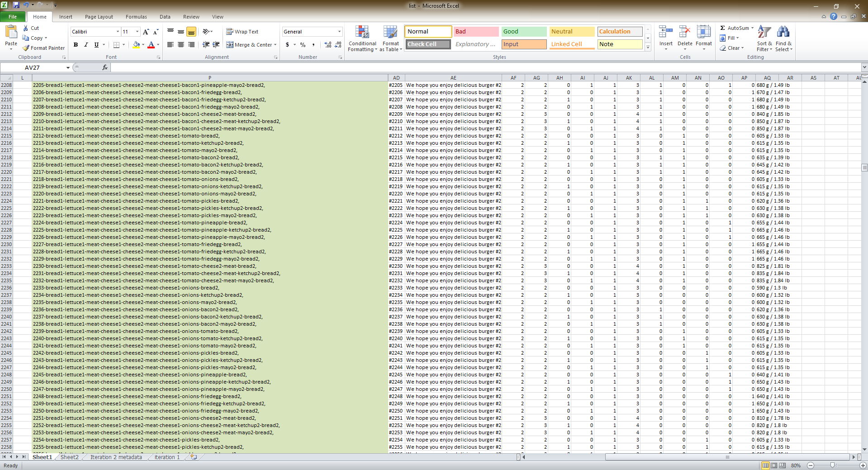Enable Top Align vertical alignment
This screenshot has height=470, width=868.
[x=171, y=32]
